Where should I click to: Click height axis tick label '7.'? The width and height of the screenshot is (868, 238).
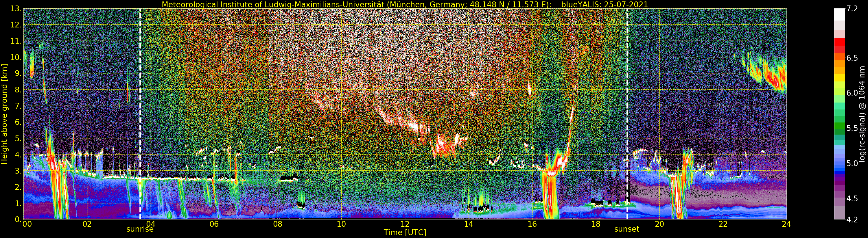(x=18, y=106)
